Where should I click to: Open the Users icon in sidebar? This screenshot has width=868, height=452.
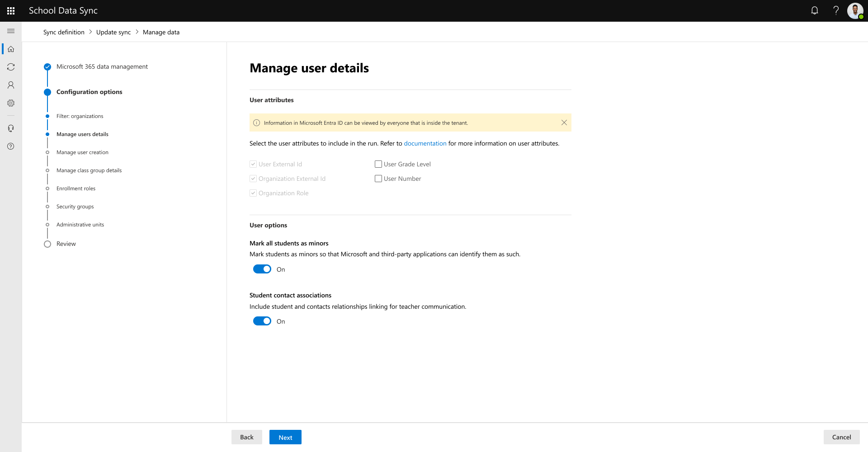pyautogui.click(x=11, y=85)
